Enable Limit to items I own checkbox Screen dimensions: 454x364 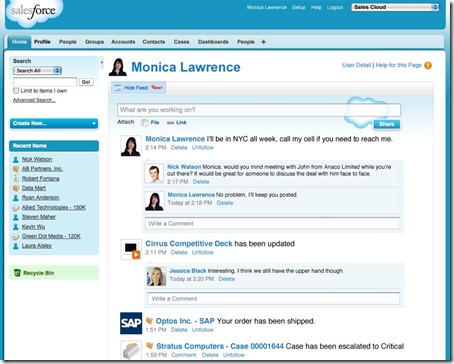(16, 91)
